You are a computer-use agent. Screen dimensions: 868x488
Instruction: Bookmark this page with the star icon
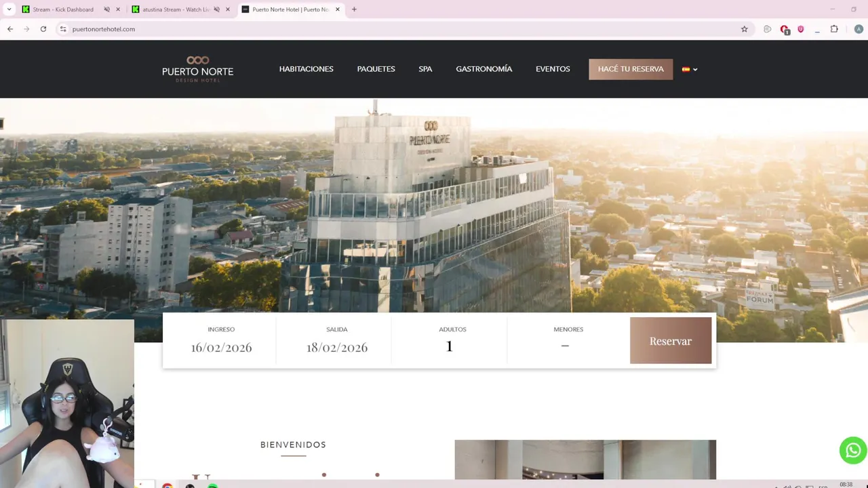744,29
